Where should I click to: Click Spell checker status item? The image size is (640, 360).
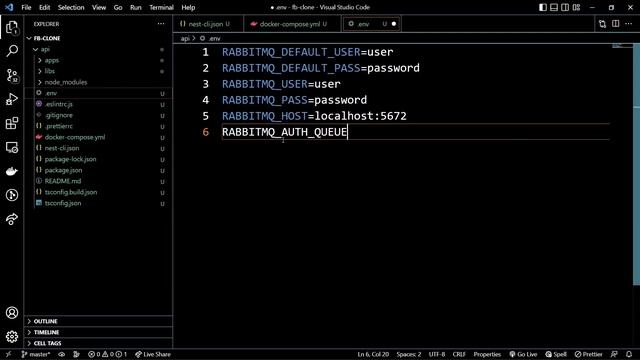556,354
